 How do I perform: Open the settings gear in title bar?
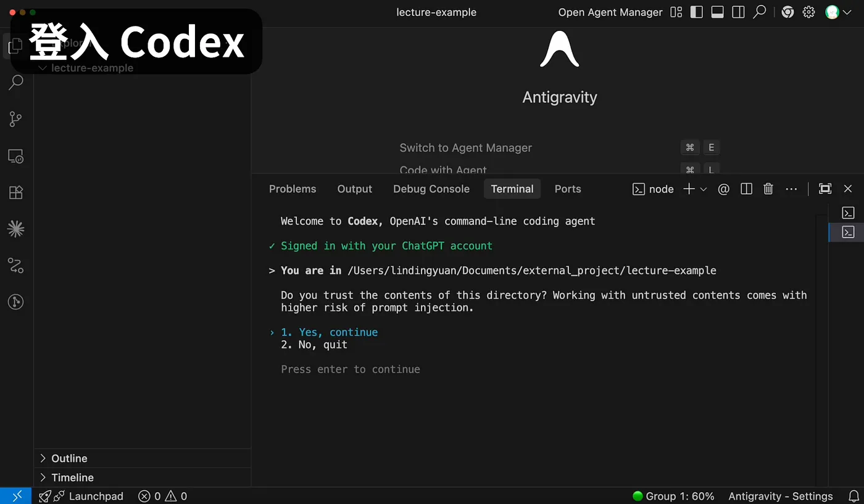click(x=808, y=12)
